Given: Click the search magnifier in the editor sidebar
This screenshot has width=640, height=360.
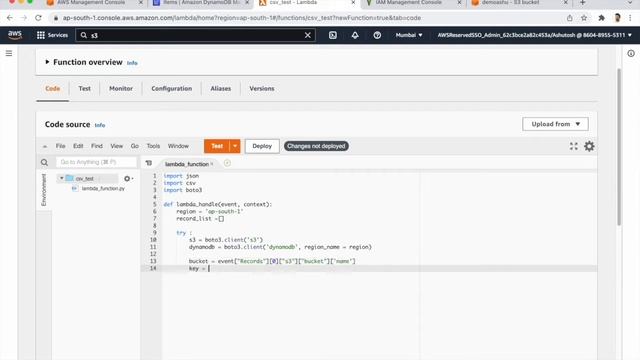Looking at the screenshot, I should [44, 162].
